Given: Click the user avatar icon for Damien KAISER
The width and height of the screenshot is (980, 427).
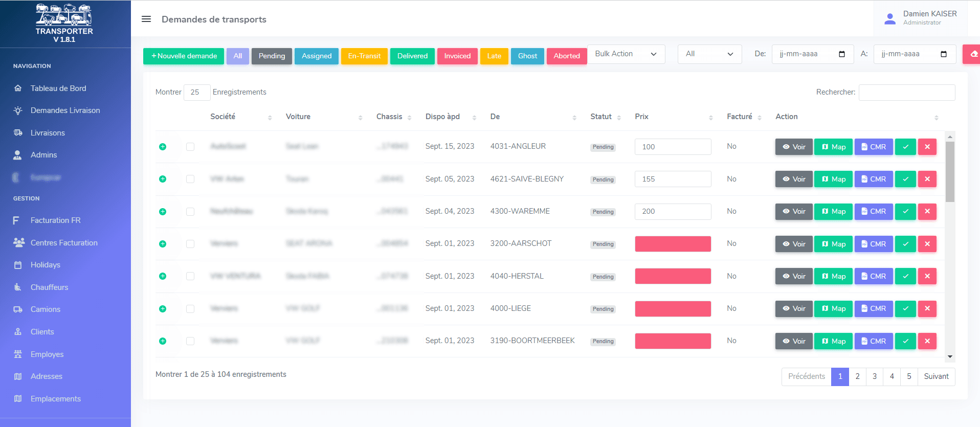Looking at the screenshot, I should pos(890,18).
